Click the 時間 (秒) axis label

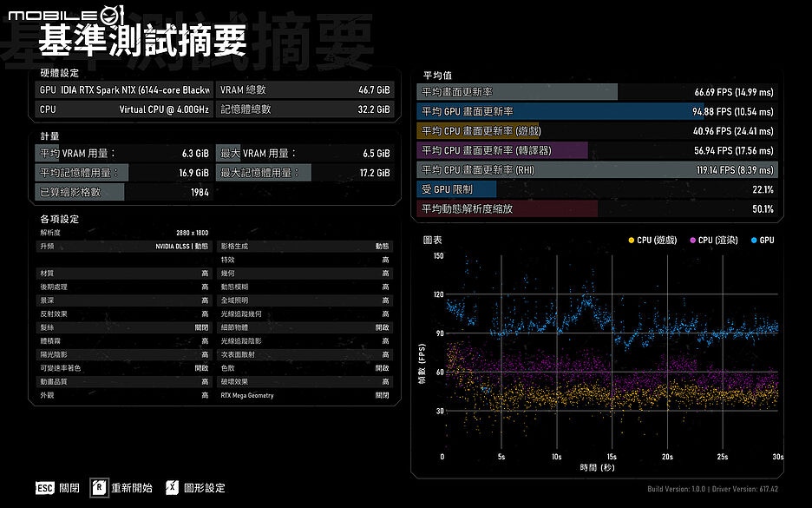597,467
